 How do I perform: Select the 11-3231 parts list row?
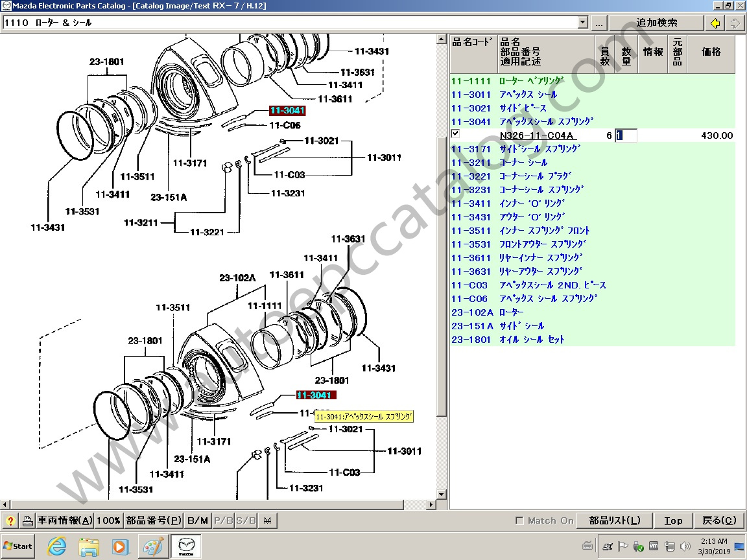592,189
